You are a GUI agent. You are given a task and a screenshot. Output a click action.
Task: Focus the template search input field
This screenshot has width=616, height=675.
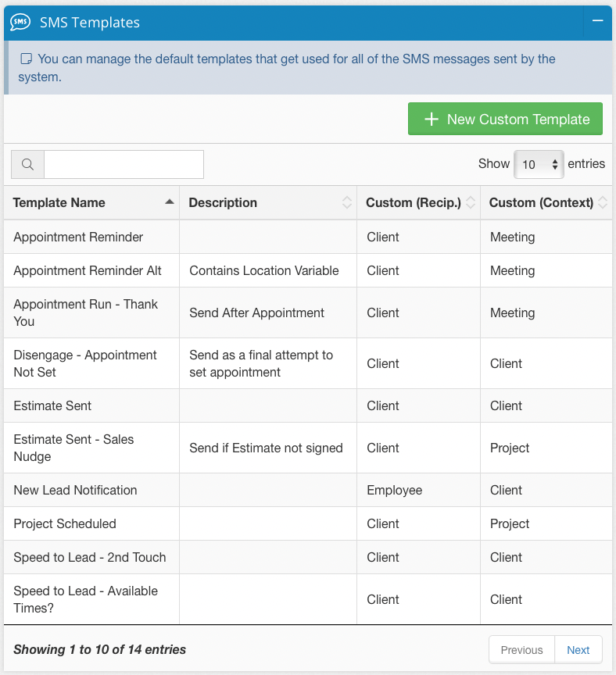124,165
